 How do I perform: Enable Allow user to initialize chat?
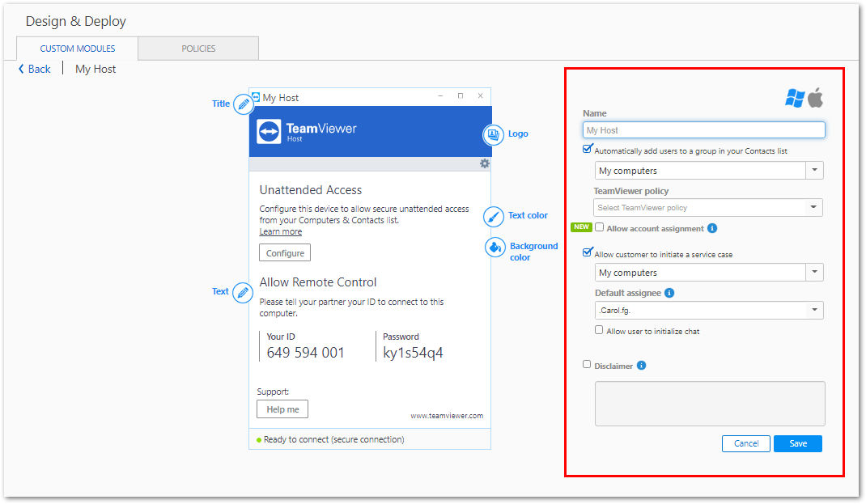(x=599, y=330)
